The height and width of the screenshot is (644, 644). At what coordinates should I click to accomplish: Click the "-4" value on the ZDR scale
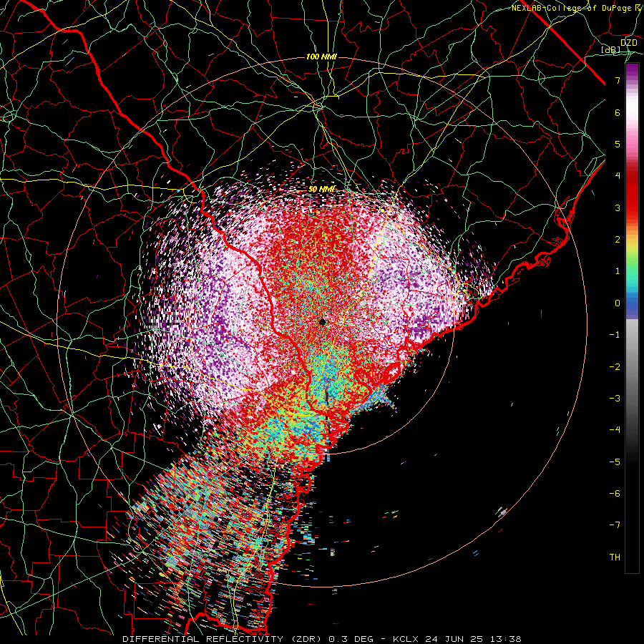(615, 429)
